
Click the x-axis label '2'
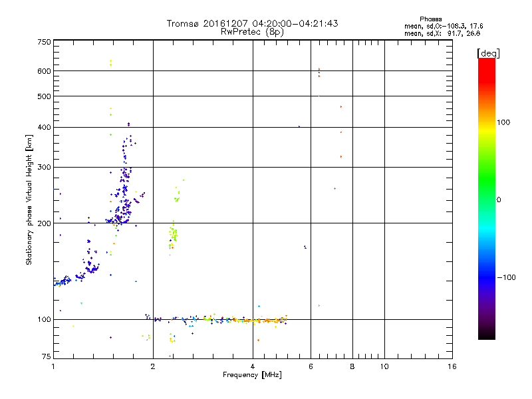pos(153,366)
